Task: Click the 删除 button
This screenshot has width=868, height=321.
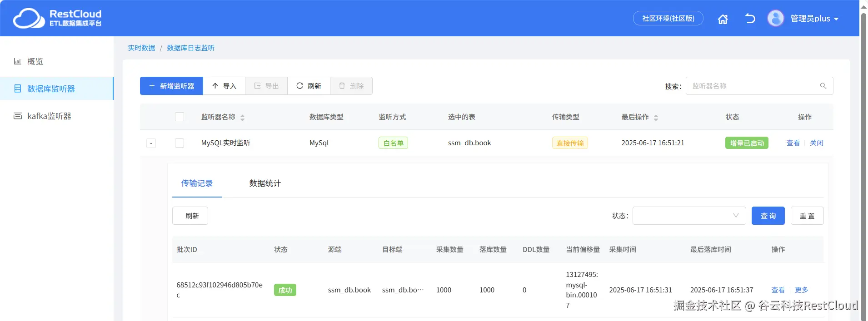Action: tap(351, 86)
